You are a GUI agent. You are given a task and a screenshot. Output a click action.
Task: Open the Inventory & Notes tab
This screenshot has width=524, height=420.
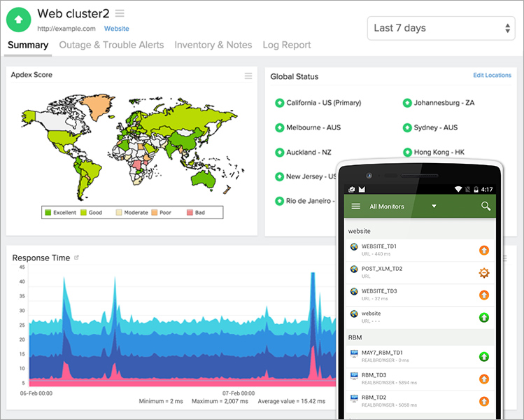point(213,45)
